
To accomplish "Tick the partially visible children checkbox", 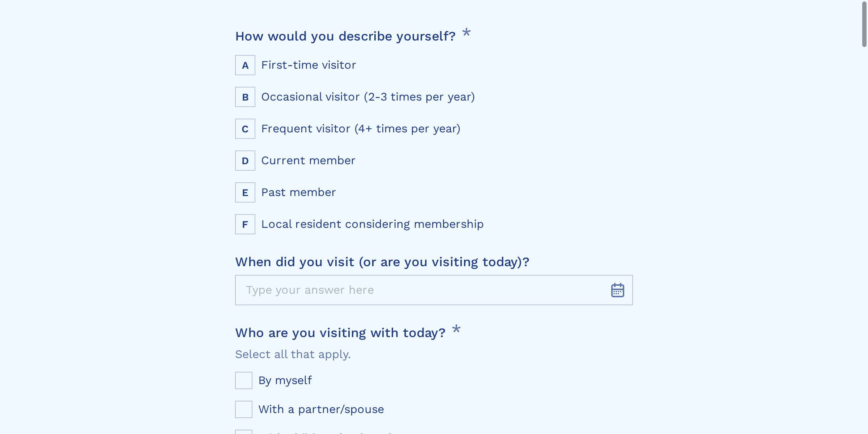I will [243, 433].
